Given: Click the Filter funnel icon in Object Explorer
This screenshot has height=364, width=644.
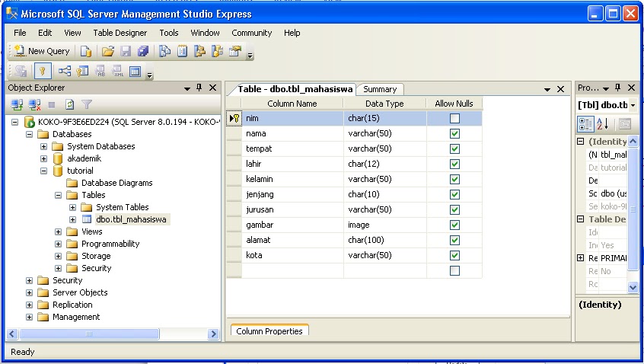Looking at the screenshot, I should 87,105.
